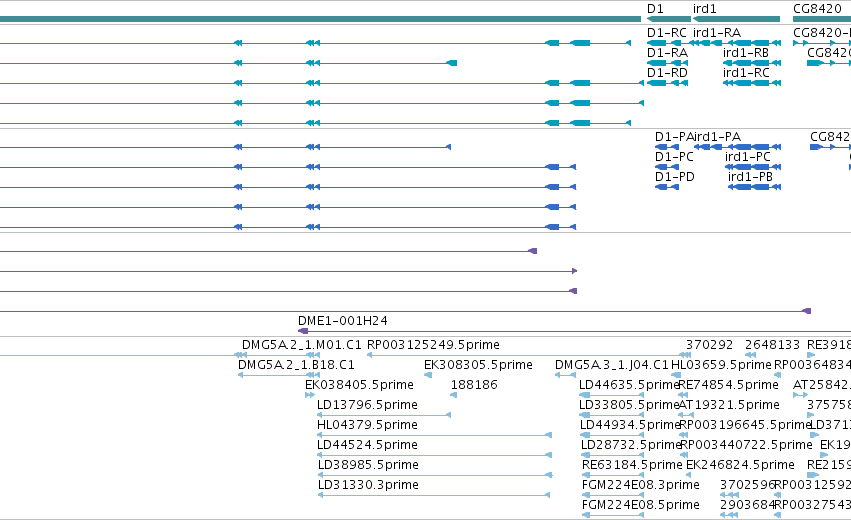
Task: Click protein D1-PC
Action: point(674,157)
